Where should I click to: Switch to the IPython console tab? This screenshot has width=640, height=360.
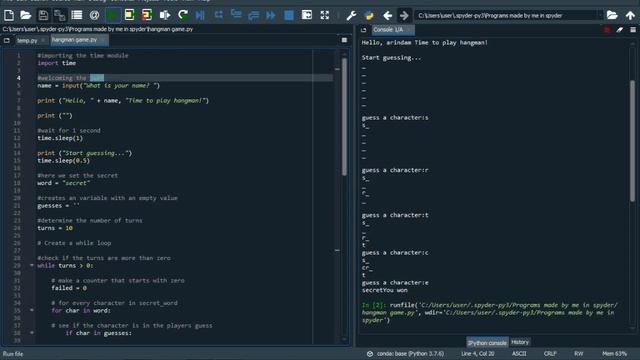pos(487,342)
